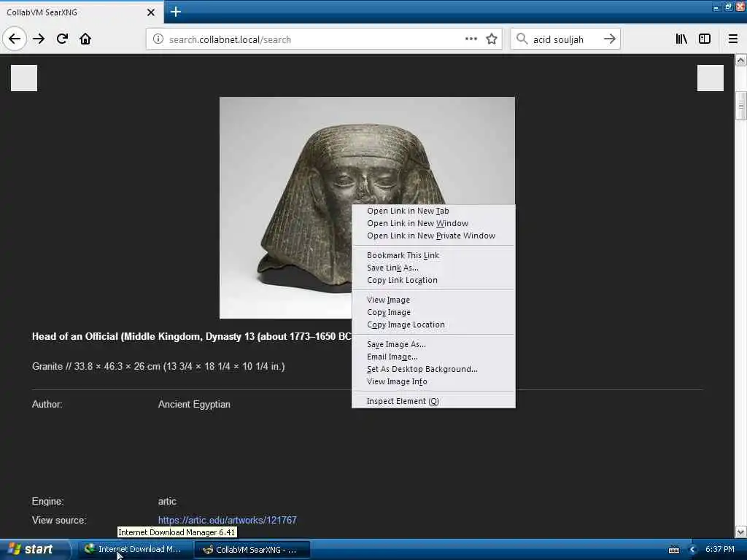Viewport: 747px width, 560px height.
Task: Toggle the sidebar view
Action: pos(705,39)
